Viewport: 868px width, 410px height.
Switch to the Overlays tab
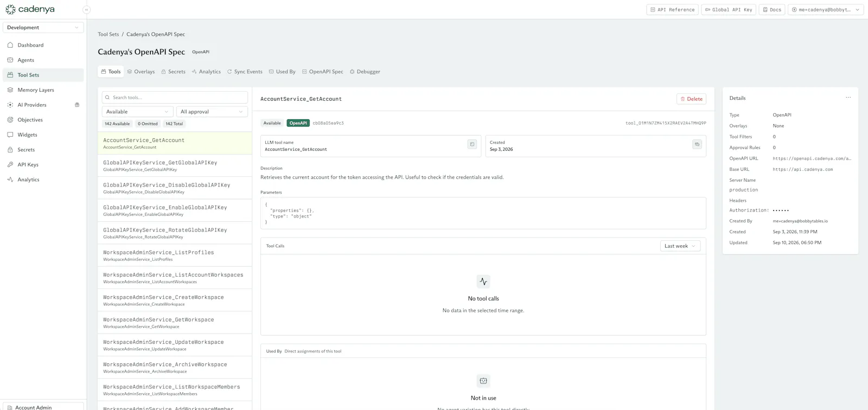141,72
